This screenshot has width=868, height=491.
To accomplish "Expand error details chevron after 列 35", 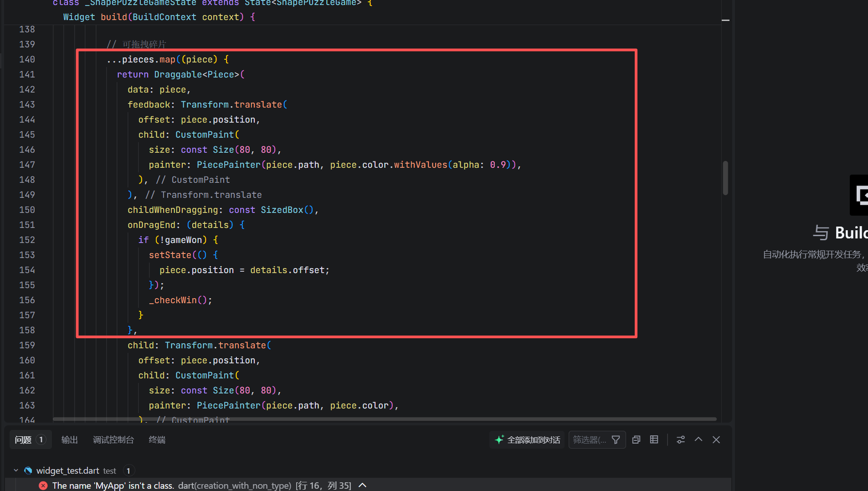I will tap(363, 486).
